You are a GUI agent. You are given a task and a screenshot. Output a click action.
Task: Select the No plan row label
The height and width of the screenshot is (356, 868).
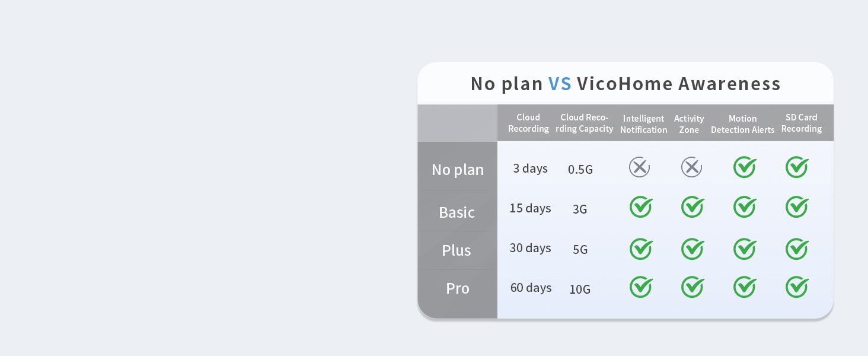point(458,170)
